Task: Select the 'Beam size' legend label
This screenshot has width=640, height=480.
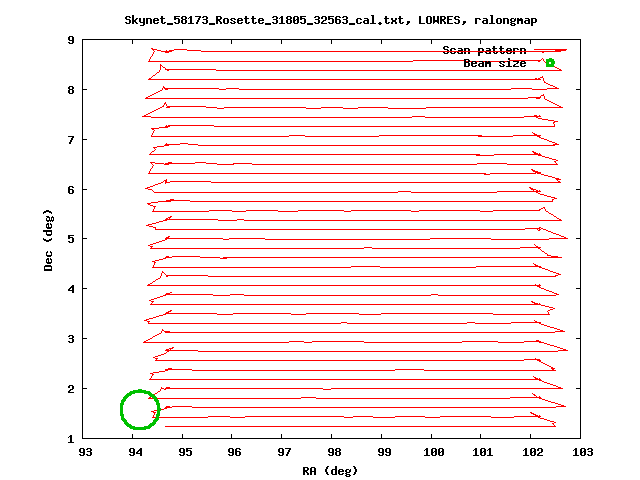Action: (495, 63)
